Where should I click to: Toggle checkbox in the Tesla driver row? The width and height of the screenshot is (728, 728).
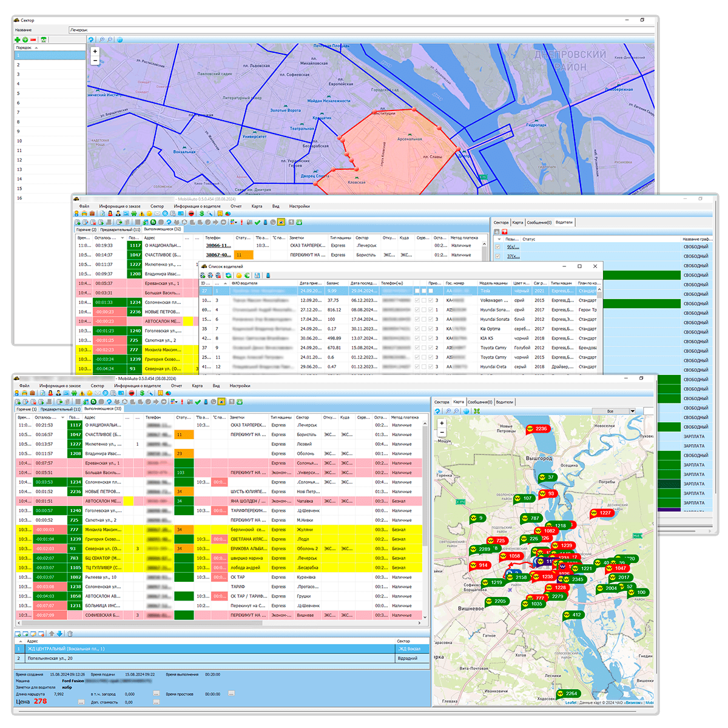coord(417,291)
